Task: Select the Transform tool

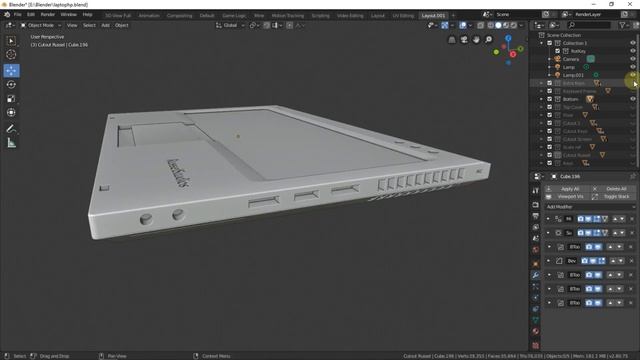Action: tap(11, 112)
